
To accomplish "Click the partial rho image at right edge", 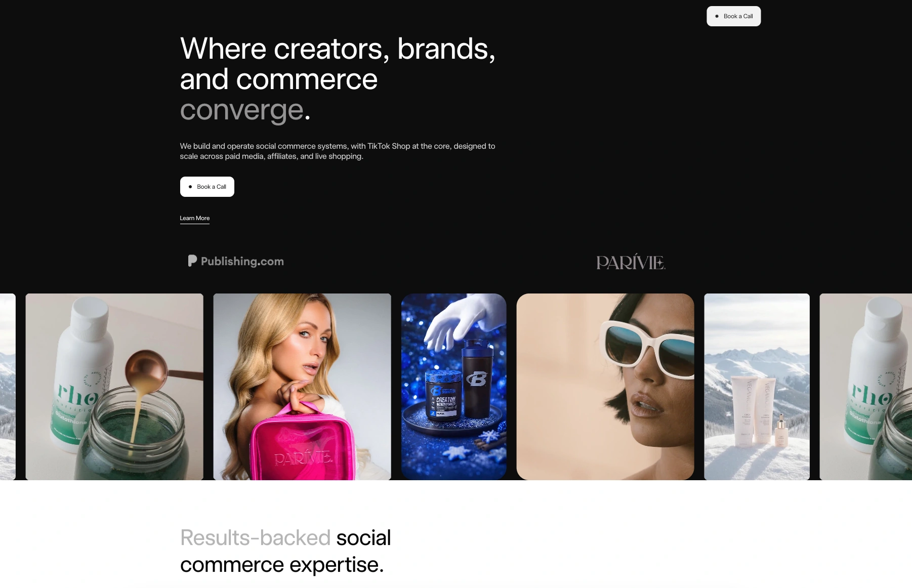I will [866, 387].
